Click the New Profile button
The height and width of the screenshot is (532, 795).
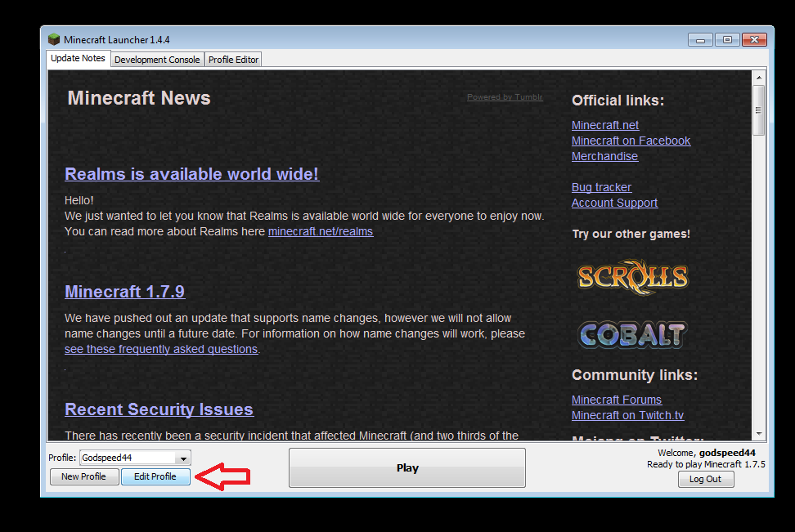tap(84, 476)
